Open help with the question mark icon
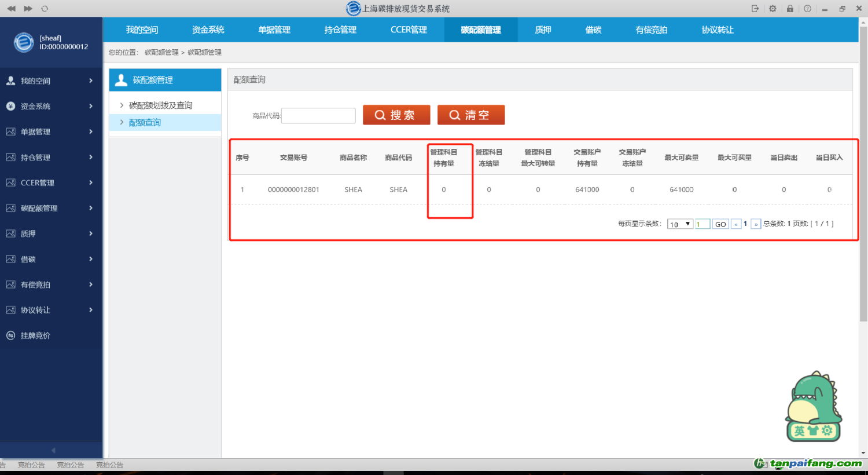Viewport: 868px width, 475px height. click(807, 9)
